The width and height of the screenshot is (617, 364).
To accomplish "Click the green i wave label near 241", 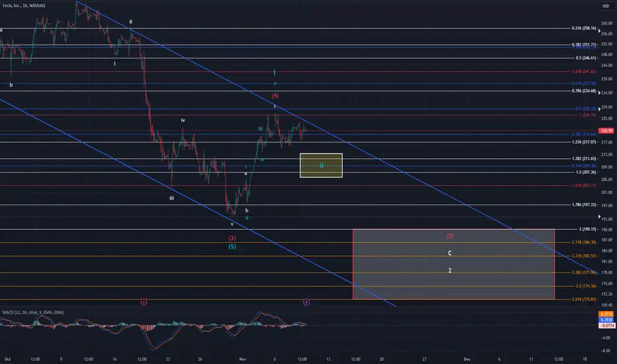I will [x=275, y=72].
